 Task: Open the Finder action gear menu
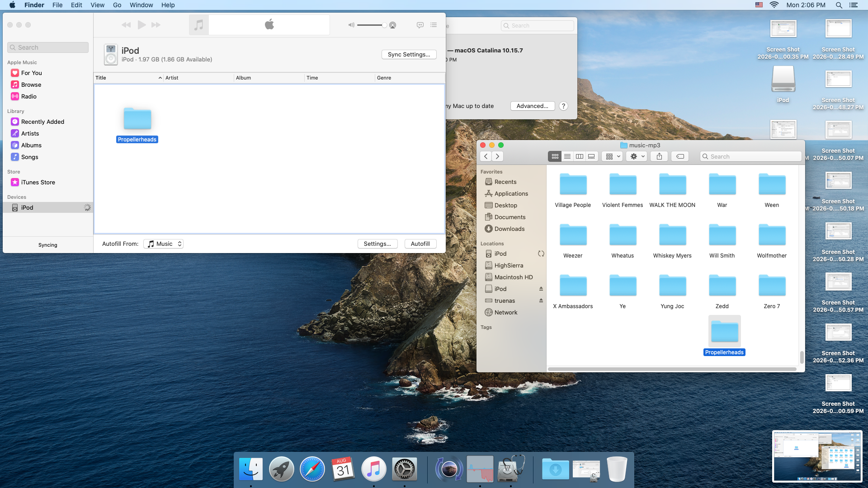(637, 156)
